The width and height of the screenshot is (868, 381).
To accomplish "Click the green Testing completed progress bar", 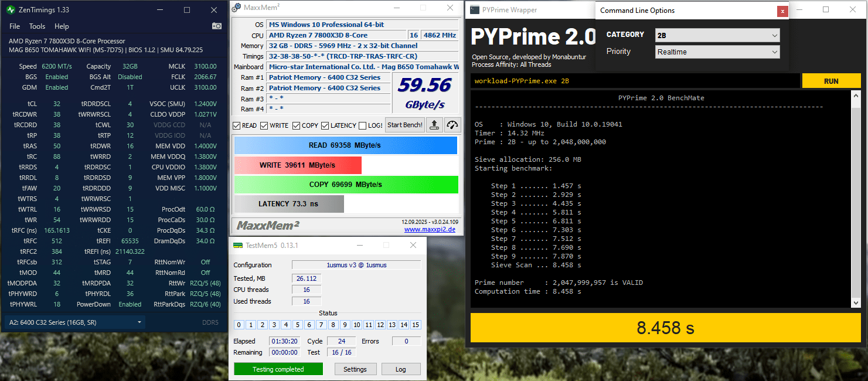I will click(x=278, y=369).
